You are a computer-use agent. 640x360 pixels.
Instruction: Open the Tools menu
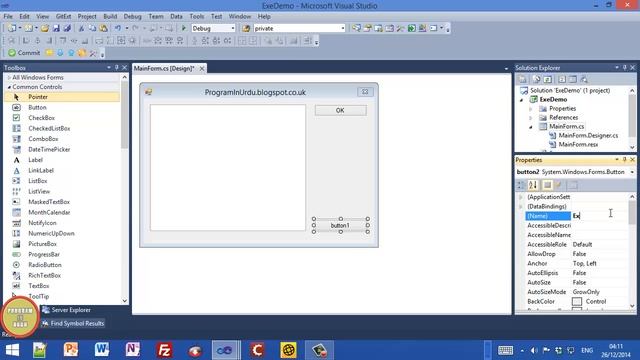click(x=196, y=16)
